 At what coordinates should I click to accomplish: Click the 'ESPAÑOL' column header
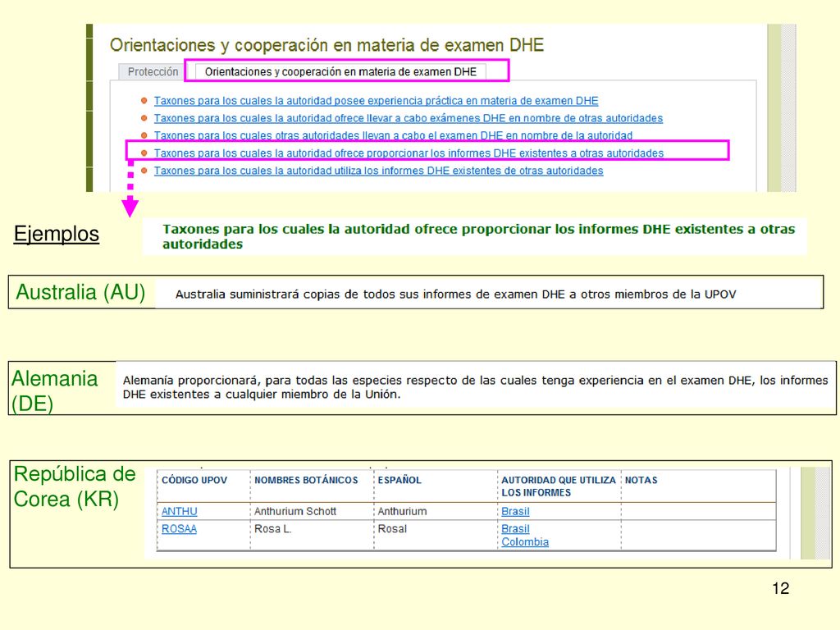click(399, 481)
